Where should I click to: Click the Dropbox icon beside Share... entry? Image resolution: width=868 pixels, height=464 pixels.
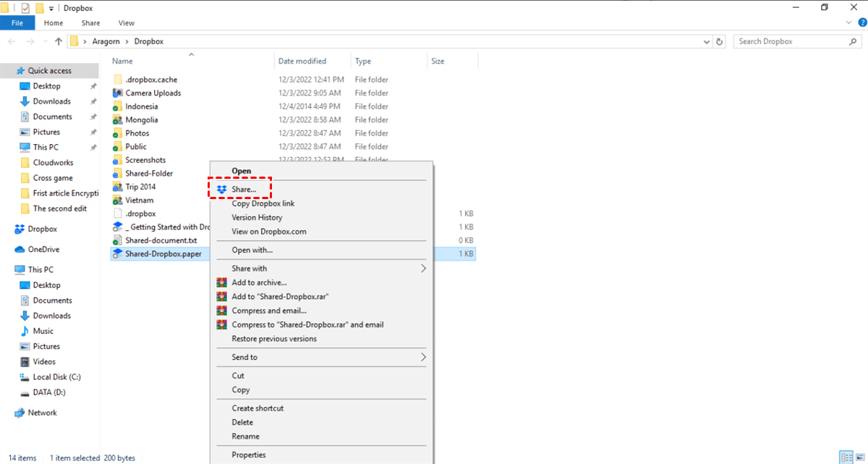221,189
